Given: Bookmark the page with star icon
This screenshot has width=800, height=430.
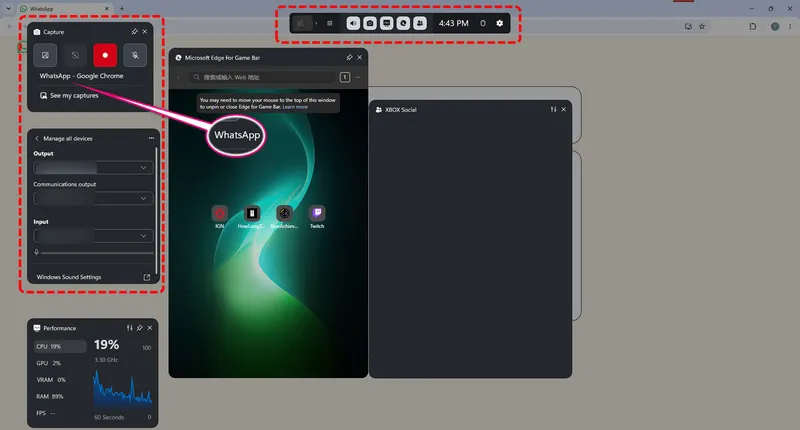Looking at the screenshot, I should [x=702, y=27].
